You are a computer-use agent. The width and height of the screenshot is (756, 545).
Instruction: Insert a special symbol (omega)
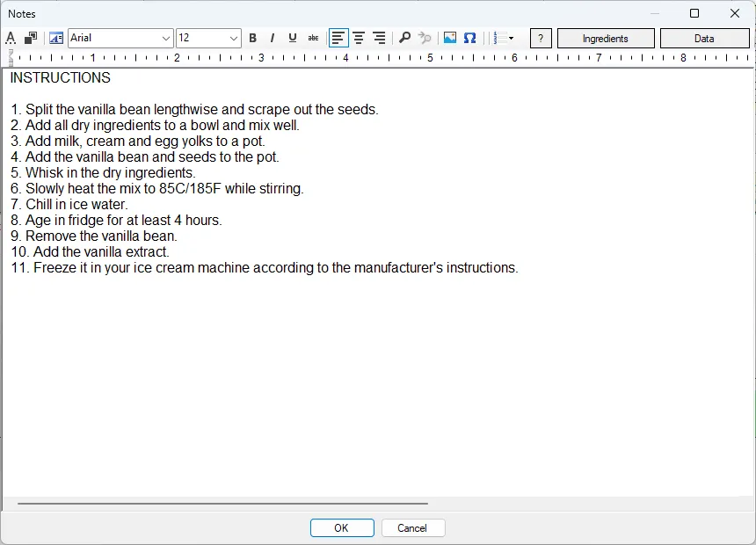point(470,38)
